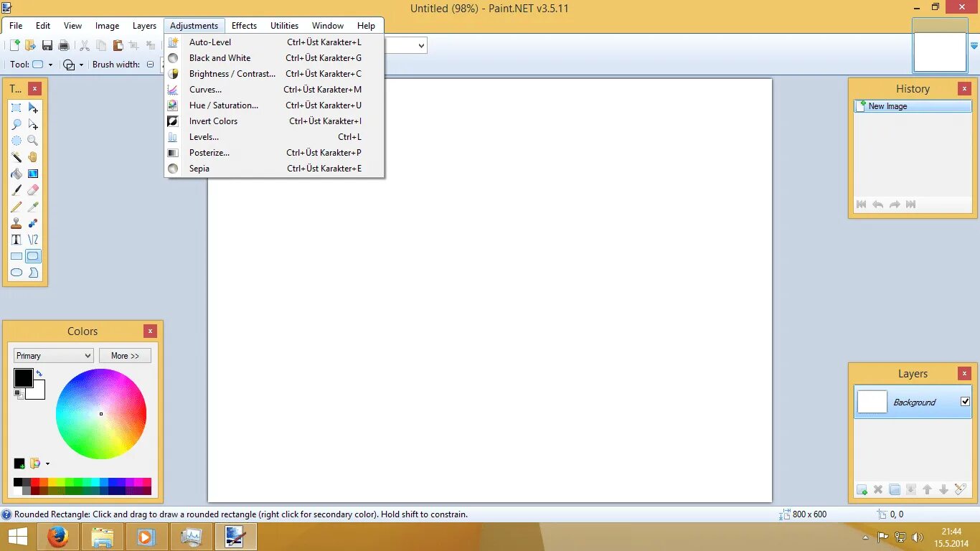
Task: Pick a color on the color wheel
Action: point(101,414)
